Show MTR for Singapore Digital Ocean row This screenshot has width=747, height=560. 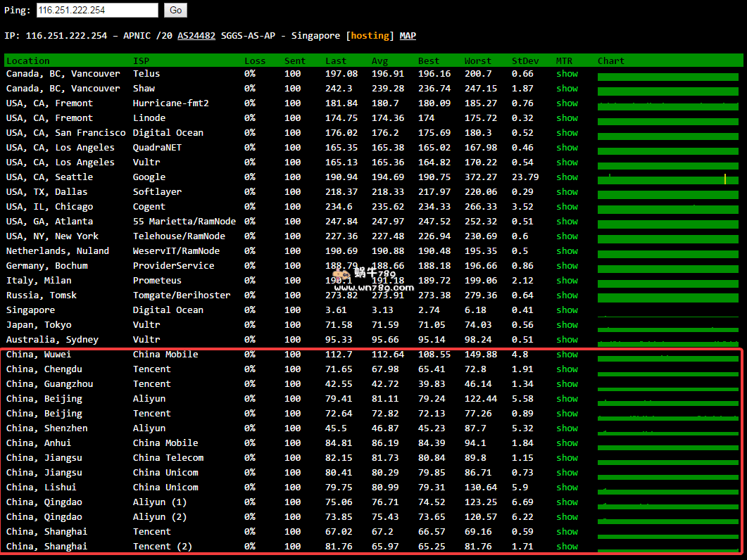567,310
